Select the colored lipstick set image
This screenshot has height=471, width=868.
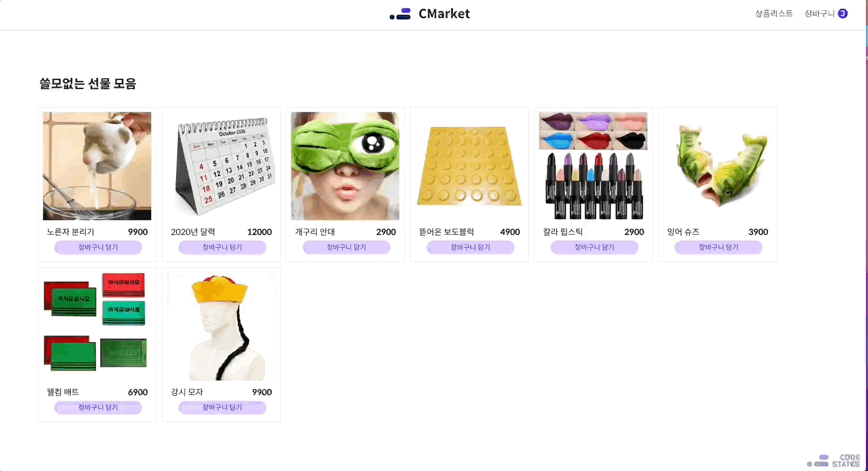click(x=593, y=166)
